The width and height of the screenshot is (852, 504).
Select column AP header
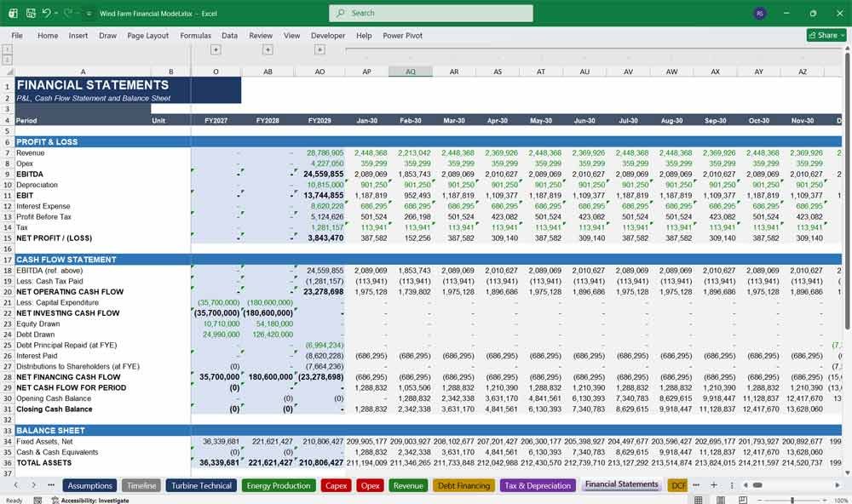pyautogui.click(x=366, y=72)
